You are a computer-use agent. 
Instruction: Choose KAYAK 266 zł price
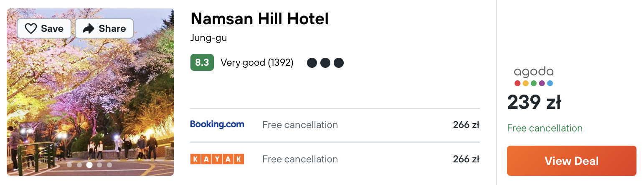tap(466, 159)
